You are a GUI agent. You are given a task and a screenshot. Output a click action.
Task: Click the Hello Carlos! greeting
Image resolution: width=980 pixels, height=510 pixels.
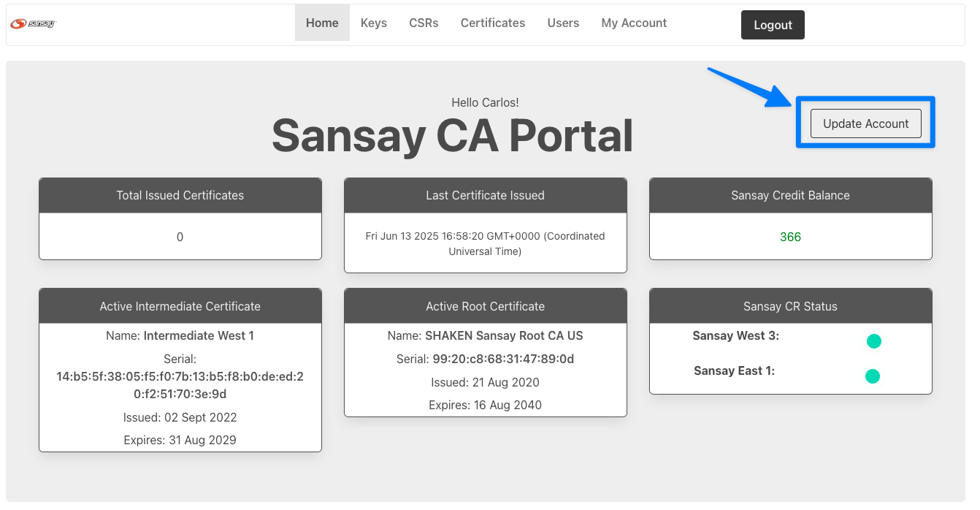[x=486, y=102]
